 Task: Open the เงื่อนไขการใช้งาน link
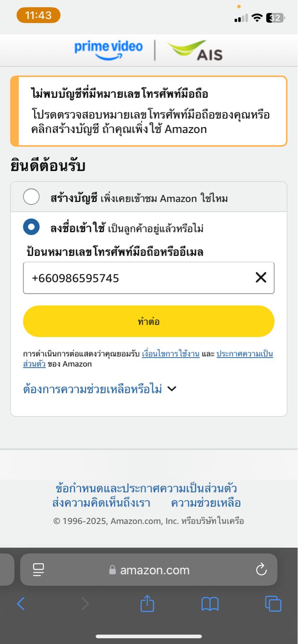[170, 354]
